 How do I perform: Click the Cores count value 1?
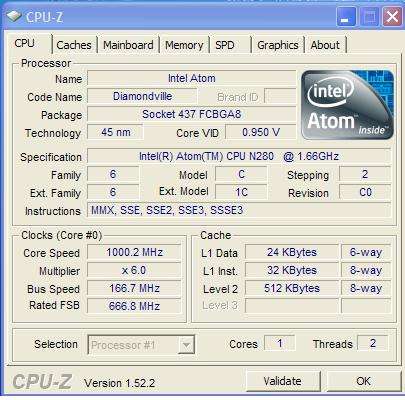[280, 343]
